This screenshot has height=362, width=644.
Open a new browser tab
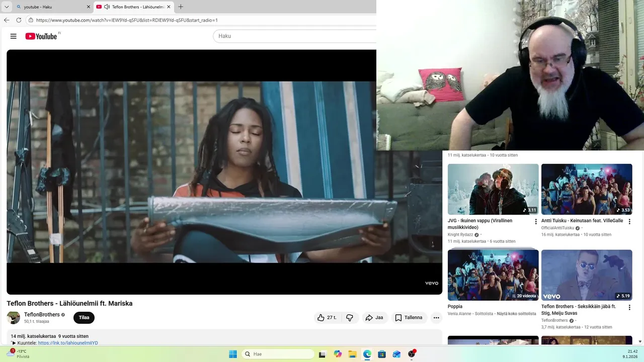[181, 7]
